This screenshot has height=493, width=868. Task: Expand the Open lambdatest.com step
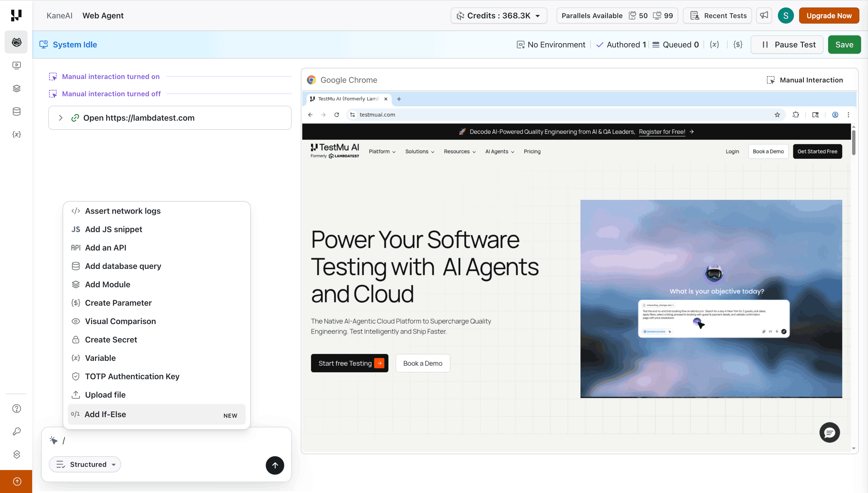click(x=61, y=118)
